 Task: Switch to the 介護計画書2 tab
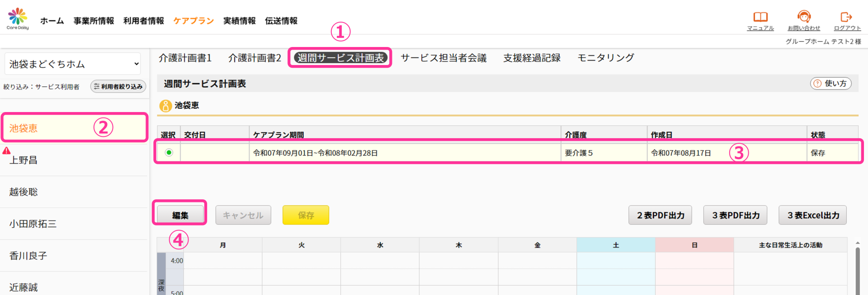(255, 58)
